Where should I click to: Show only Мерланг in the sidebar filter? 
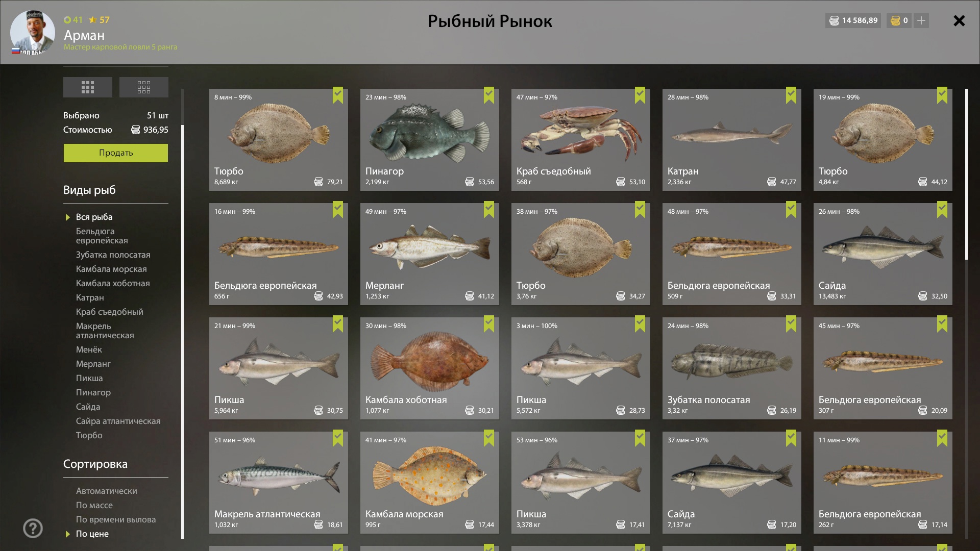(x=93, y=364)
